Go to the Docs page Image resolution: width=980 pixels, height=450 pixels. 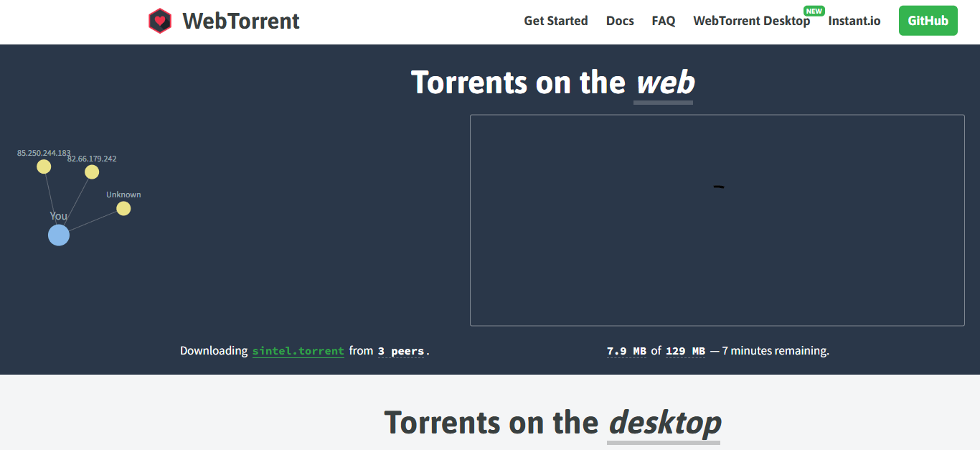pos(620,21)
